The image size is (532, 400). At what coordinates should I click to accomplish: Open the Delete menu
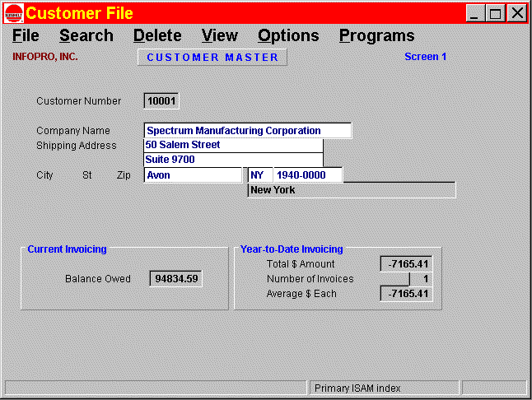[x=157, y=35]
